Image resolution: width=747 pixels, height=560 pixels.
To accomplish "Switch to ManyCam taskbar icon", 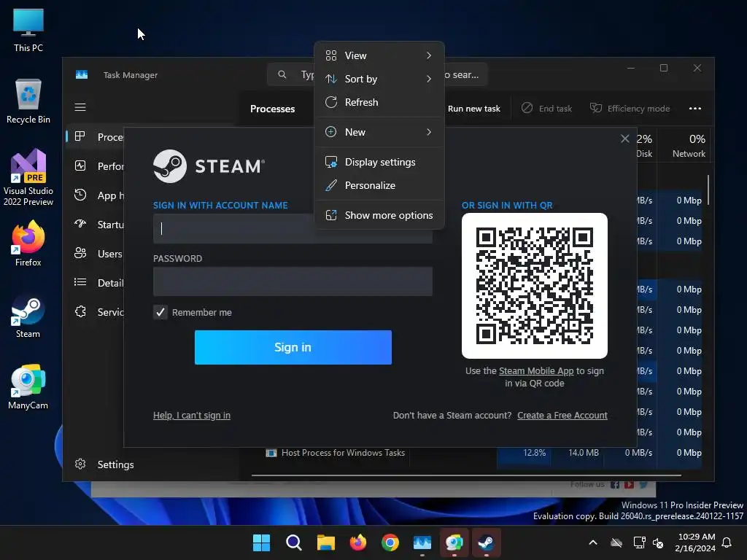I will 454,542.
